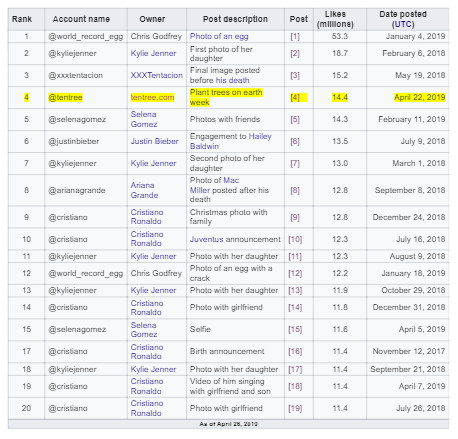Image resolution: width=458 pixels, height=439 pixels.
Task: Open the Photo of an egg link
Action: pyautogui.click(x=219, y=36)
